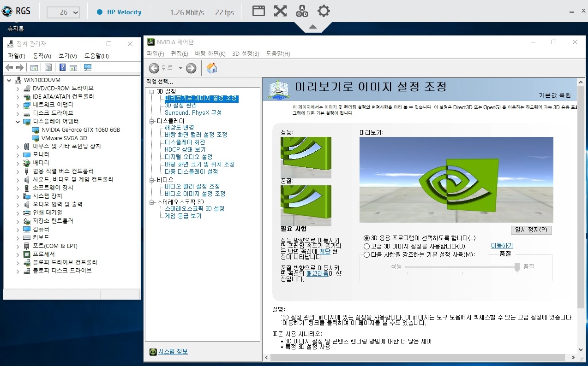Click the blue help question-mark icon in Device Manager
The image size is (588, 366).
coord(62,67)
